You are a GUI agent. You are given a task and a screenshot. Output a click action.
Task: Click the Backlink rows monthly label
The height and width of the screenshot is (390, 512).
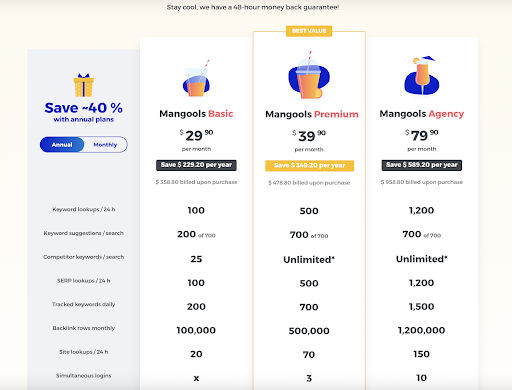84,328
